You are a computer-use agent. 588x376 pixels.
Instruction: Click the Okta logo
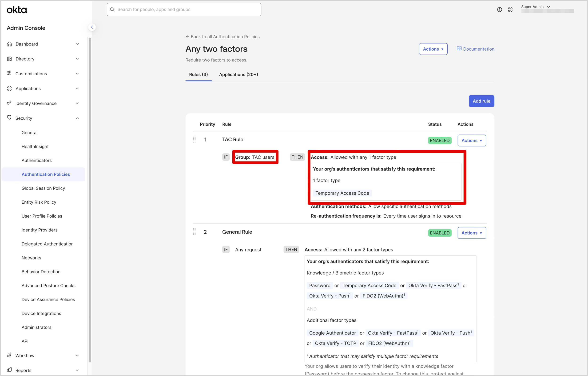pos(17,10)
